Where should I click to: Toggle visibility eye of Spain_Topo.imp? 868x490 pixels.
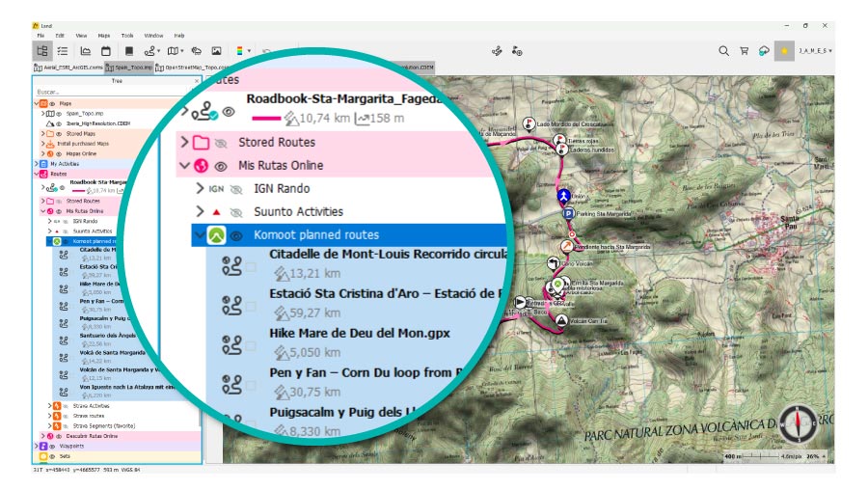[59, 114]
